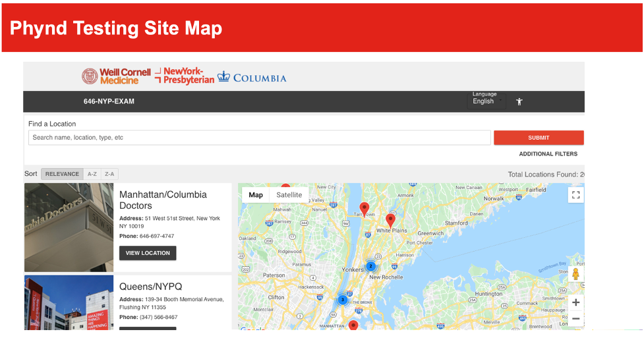
Task: Toggle fullscreen map view
Action: point(576,195)
